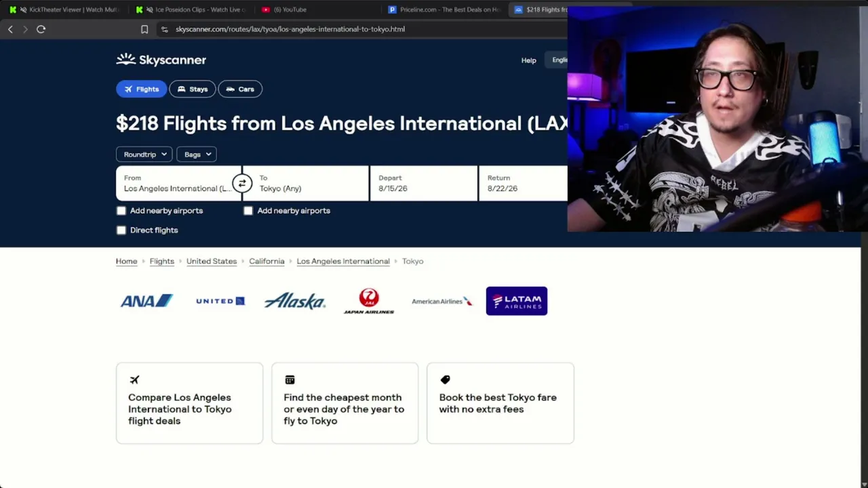Click the American Airlines logo

(x=441, y=301)
